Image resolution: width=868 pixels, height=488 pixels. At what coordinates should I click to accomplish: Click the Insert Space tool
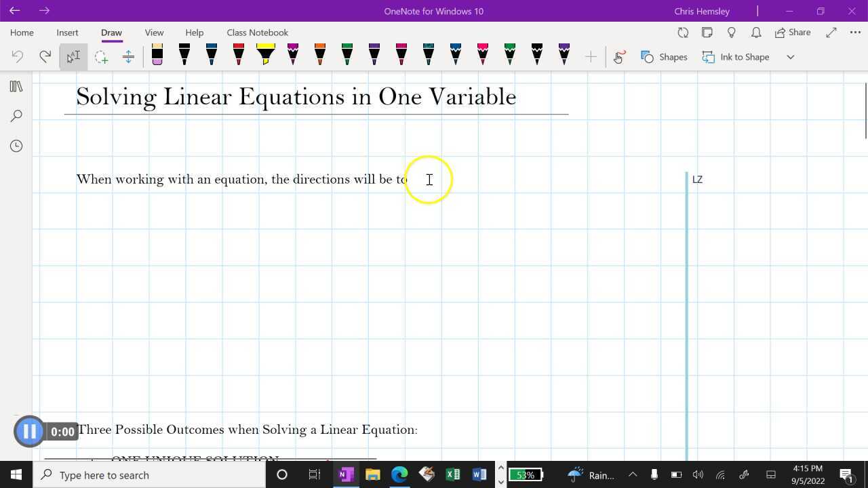[x=128, y=56]
